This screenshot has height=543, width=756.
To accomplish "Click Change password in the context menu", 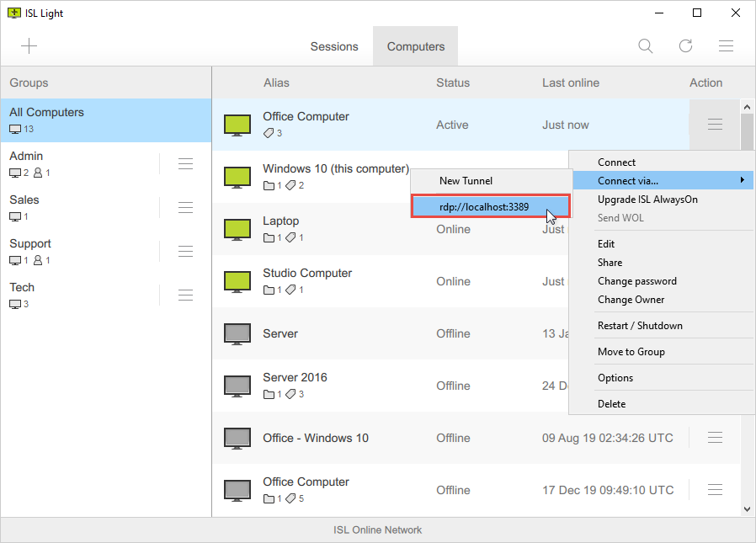I will click(636, 281).
